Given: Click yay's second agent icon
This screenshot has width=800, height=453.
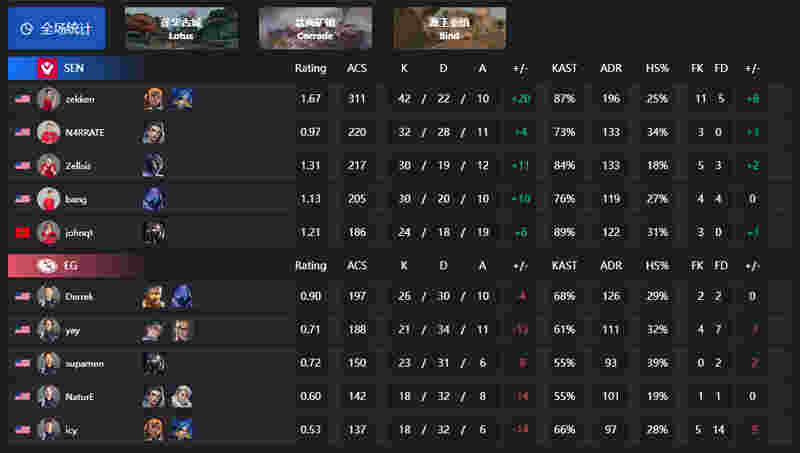Looking at the screenshot, I should 182,330.
